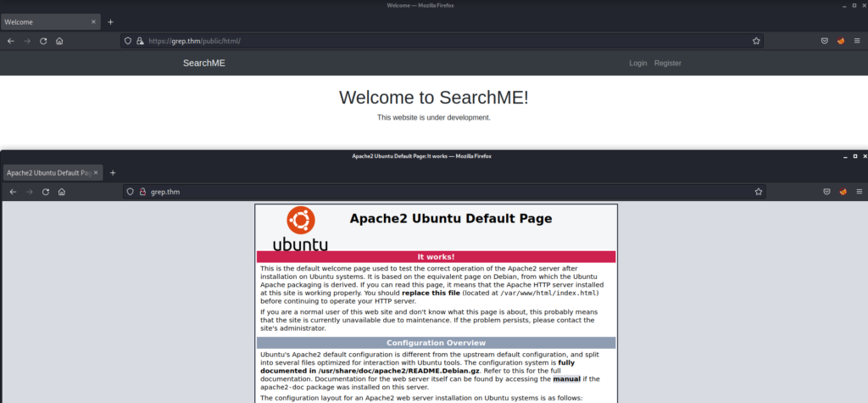This screenshot has width=868, height=403.
Task: Open Pocket icon in Welcome Firefox window
Action: (824, 41)
